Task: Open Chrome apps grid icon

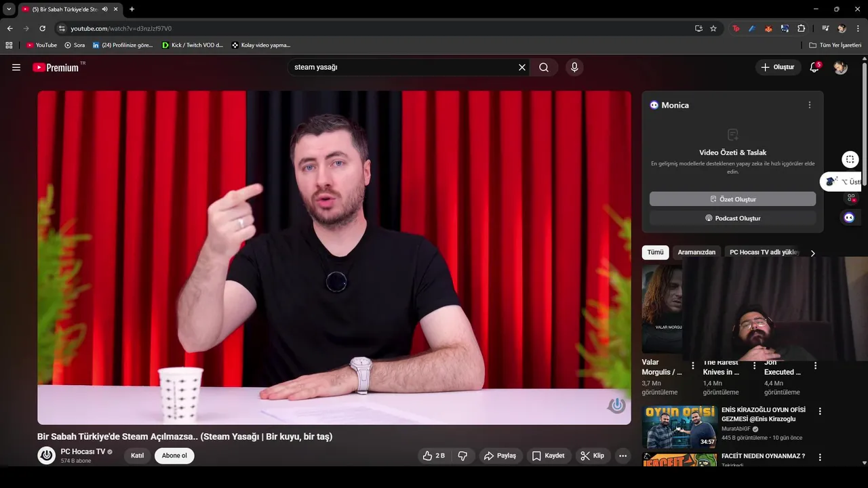Action: coord(9,45)
